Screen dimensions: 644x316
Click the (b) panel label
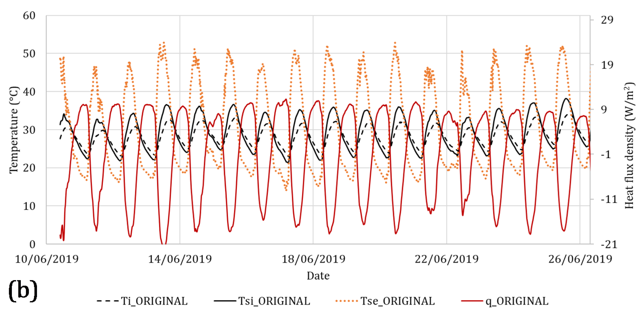(23, 291)
